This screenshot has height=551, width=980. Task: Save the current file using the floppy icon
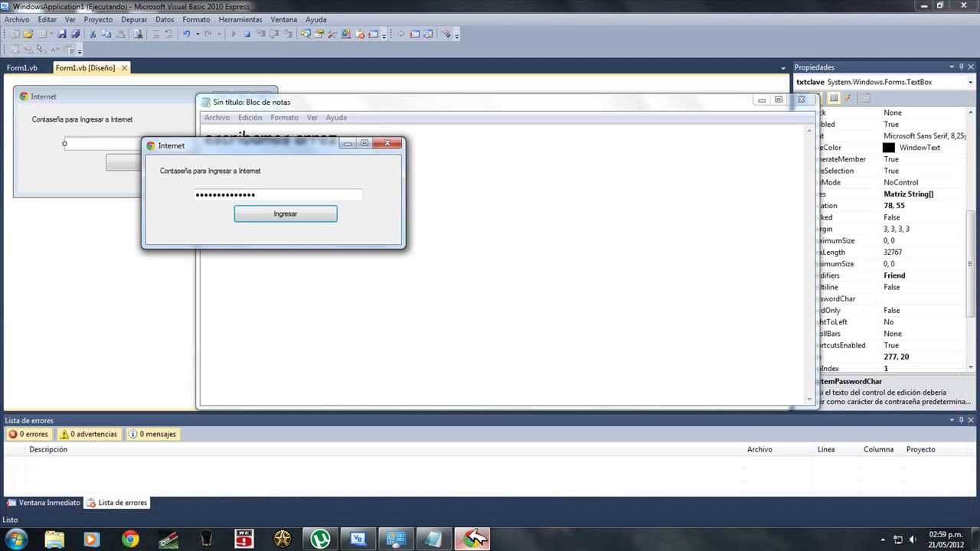62,34
